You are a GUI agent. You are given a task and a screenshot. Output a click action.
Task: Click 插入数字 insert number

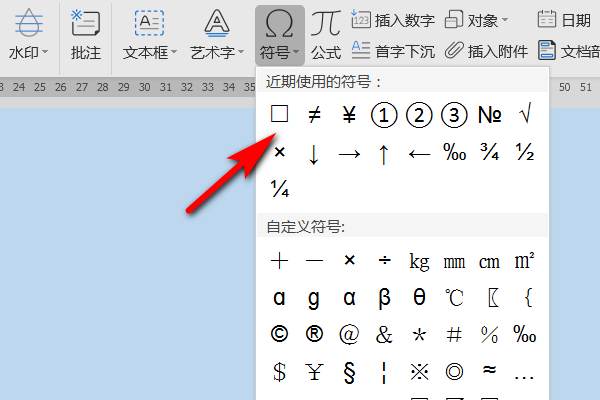393,20
